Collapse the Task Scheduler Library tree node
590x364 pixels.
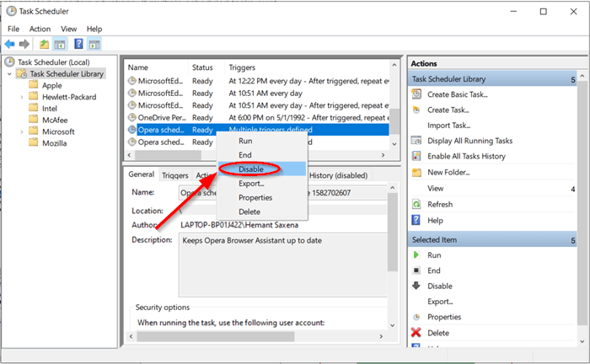pyautogui.click(x=9, y=73)
